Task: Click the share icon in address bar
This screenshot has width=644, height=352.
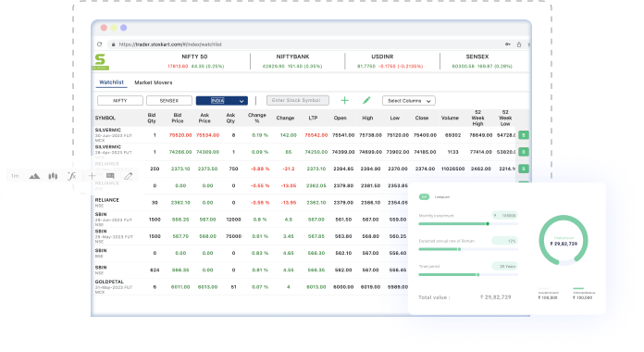Action: [519, 44]
